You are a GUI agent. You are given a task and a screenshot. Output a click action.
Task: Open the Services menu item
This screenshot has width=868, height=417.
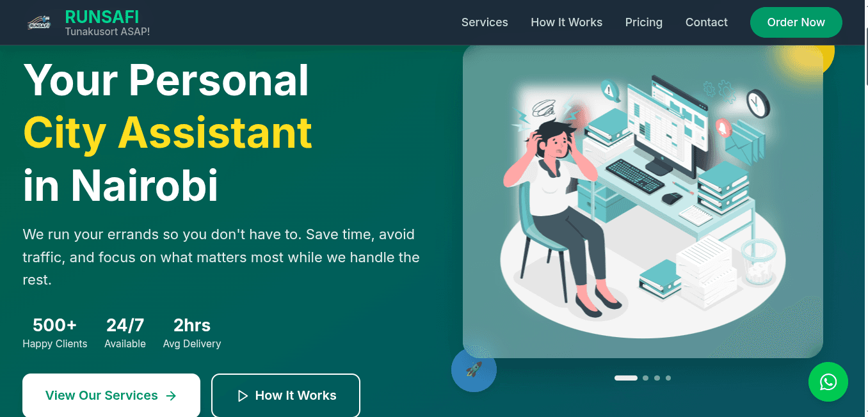(x=485, y=22)
